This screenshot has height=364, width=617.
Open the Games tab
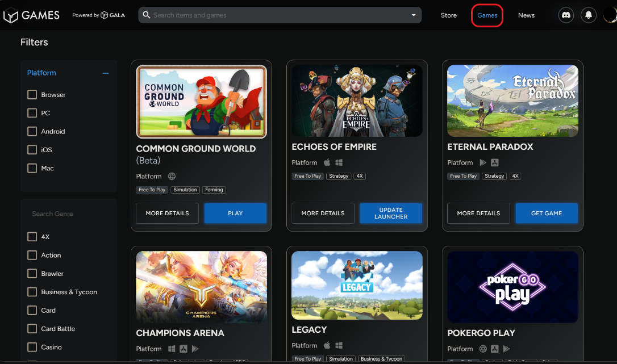(x=487, y=15)
